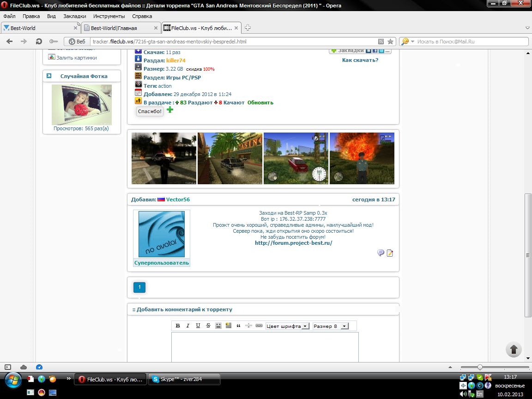Adjust the Opera zoom slider handle

coord(480,367)
